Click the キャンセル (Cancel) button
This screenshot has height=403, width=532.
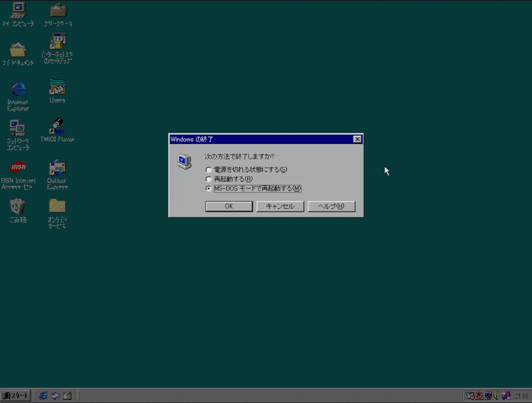pos(280,206)
